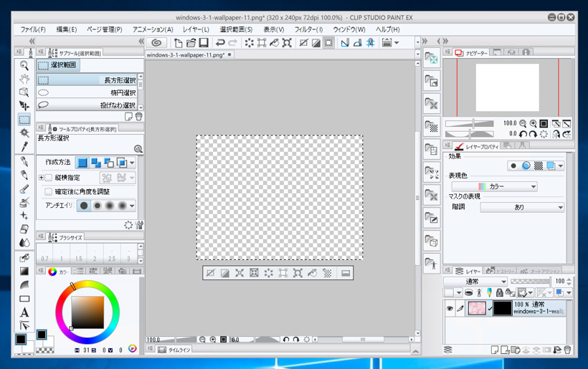Click the layer opacity stepper arrows
Viewport: 588px width, 369px height.
[x=569, y=281]
